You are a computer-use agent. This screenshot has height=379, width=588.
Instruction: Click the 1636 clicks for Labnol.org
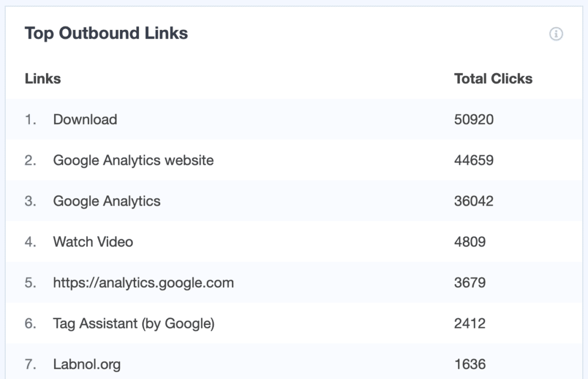(470, 365)
